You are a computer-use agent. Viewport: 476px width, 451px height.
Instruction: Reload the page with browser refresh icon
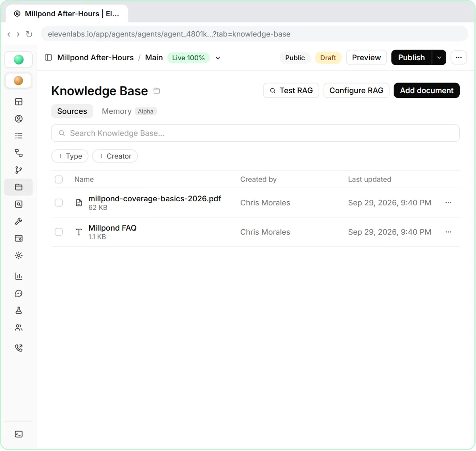(29, 34)
